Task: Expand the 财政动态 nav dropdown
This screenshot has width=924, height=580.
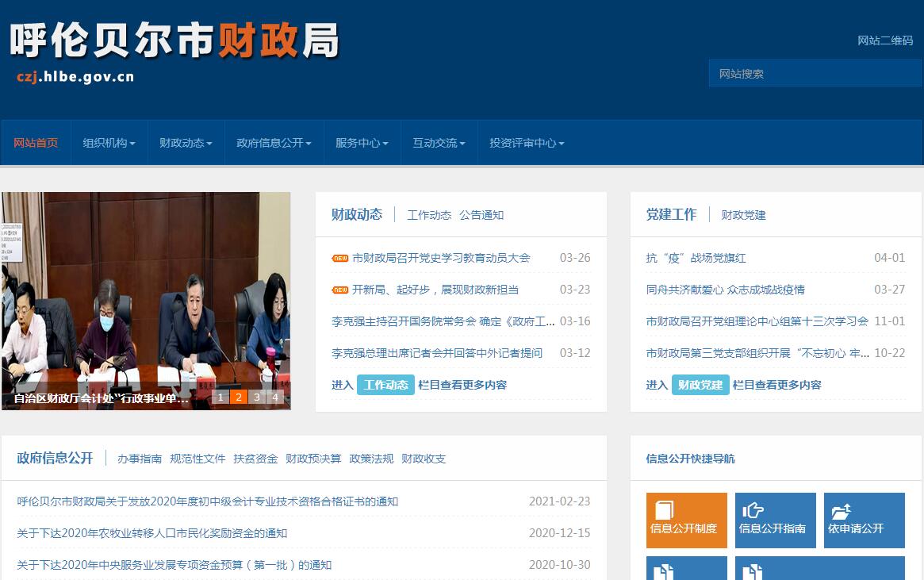Action: 186,143
